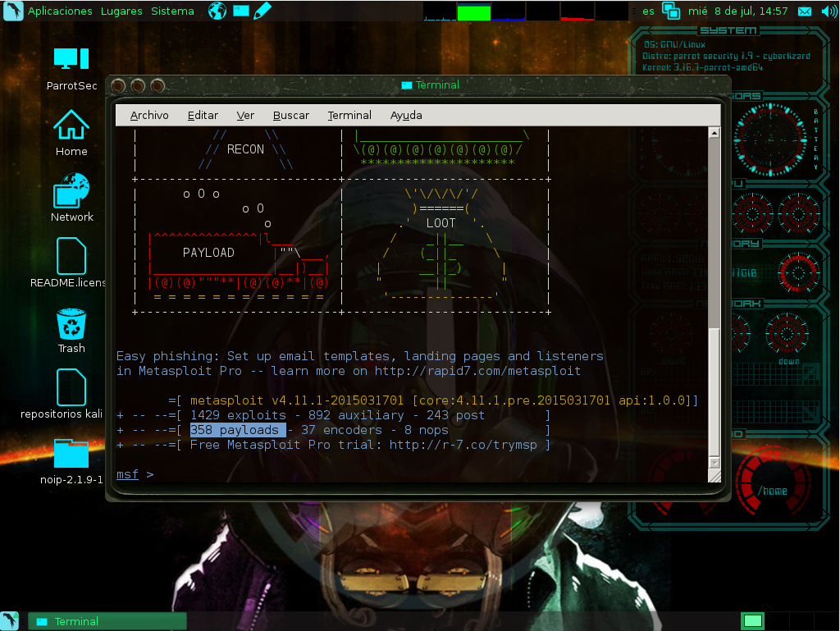Image resolution: width=840 pixels, height=631 pixels.
Task: Click the volume speaker icon in system tray
Action: point(827,11)
